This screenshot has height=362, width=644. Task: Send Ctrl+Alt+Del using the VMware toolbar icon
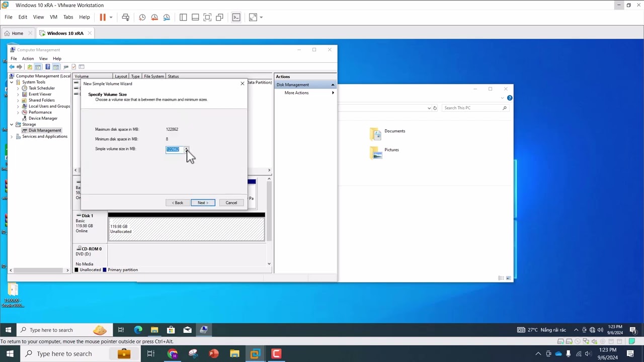coord(126,17)
